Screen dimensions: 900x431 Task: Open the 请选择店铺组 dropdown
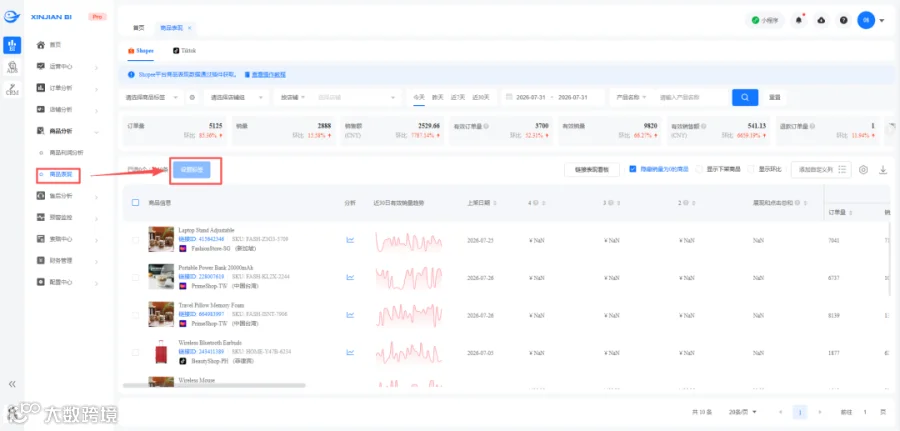click(236, 98)
